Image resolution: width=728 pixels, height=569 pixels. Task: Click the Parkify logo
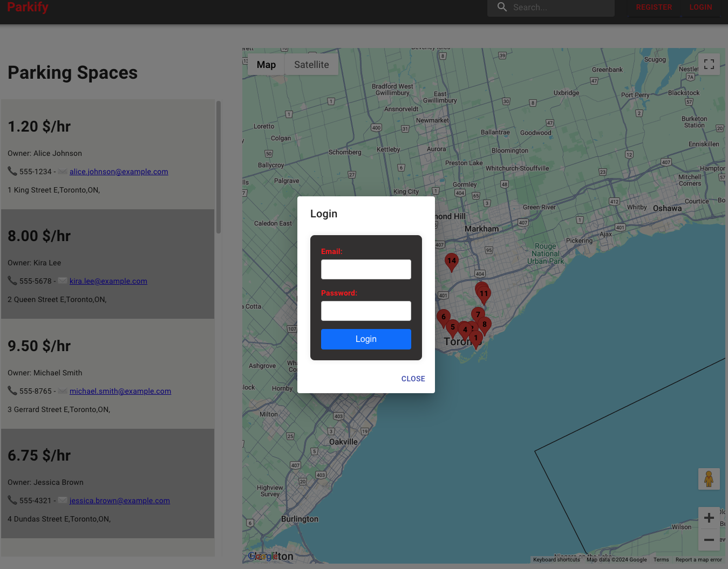28,7
